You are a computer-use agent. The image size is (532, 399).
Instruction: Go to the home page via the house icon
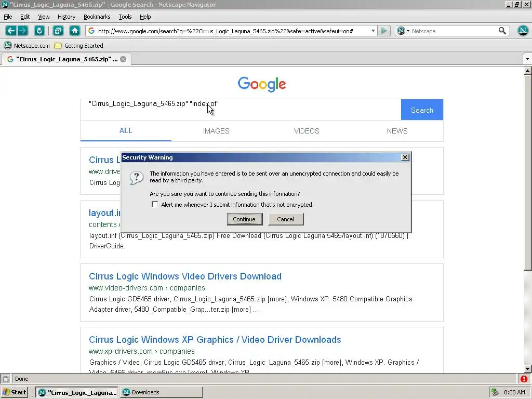click(75, 31)
